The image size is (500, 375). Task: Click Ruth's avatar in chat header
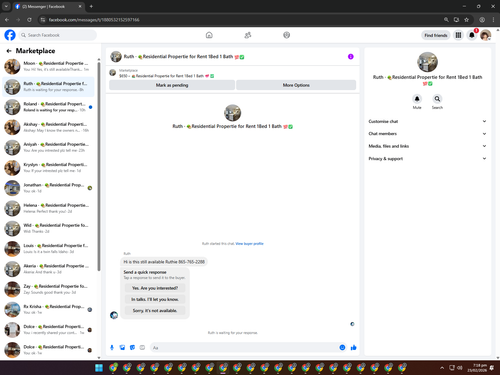coord(116,57)
